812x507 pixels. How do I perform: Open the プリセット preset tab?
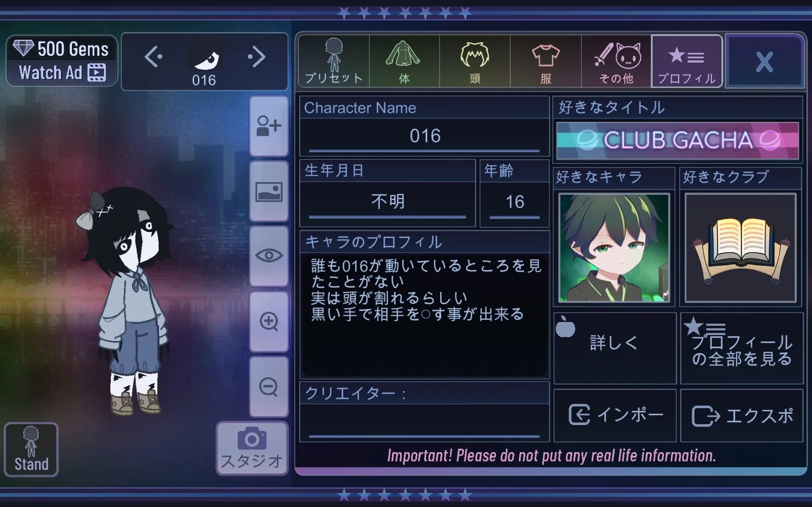[x=334, y=61]
